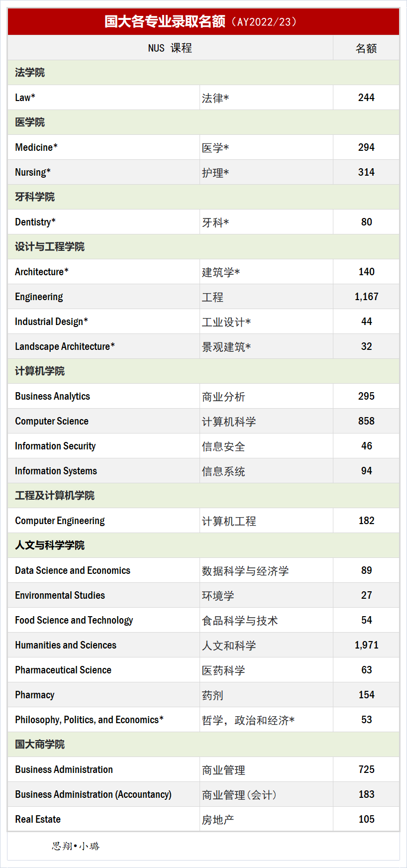Click the 医学* Chinese label
407x868 pixels.
click(x=215, y=148)
